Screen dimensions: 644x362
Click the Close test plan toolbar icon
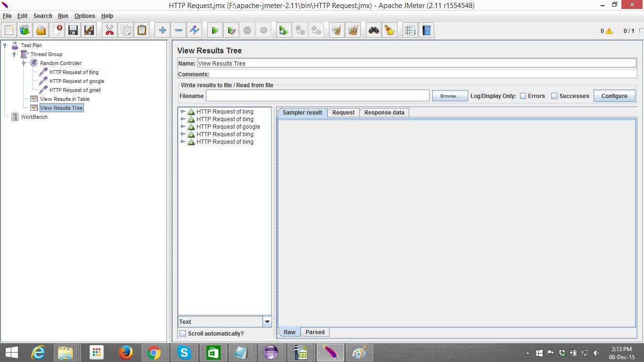point(57,31)
